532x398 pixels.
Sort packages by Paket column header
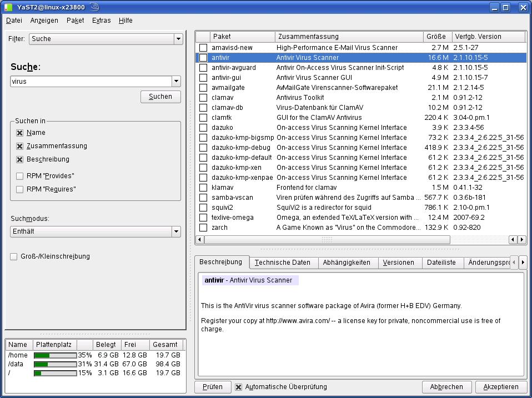click(242, 37)
